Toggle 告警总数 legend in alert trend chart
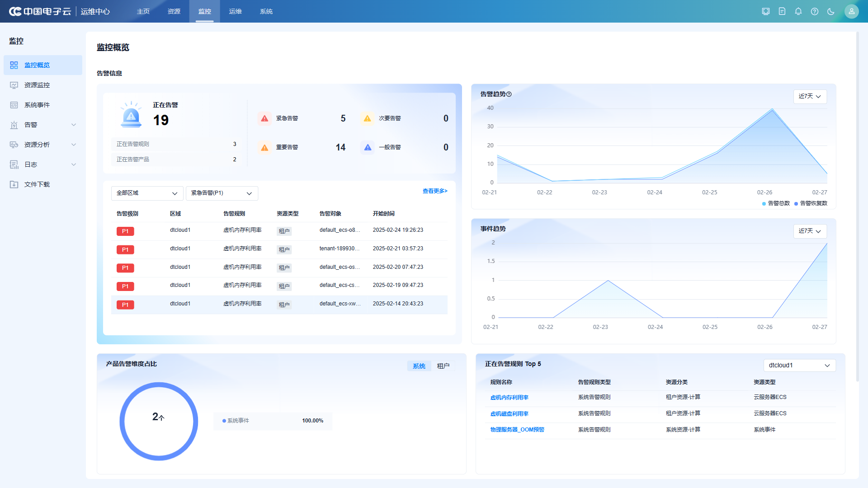The width and height of the screenshot is (868, 488). click(776, 203)
